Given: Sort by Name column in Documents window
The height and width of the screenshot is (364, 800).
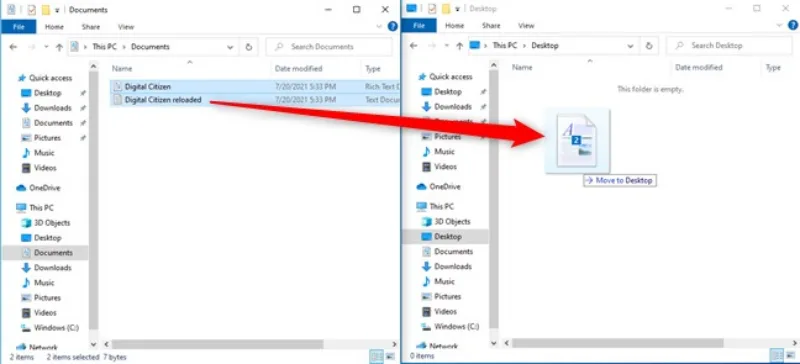Looking at the screenshot, I should pos(122,68).
